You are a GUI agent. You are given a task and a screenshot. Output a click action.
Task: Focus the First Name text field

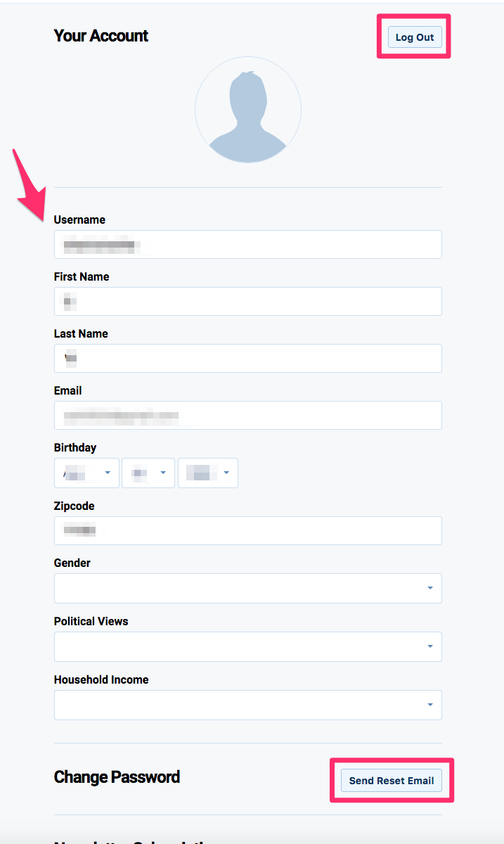pyautogui.click(x=248, y=302)
